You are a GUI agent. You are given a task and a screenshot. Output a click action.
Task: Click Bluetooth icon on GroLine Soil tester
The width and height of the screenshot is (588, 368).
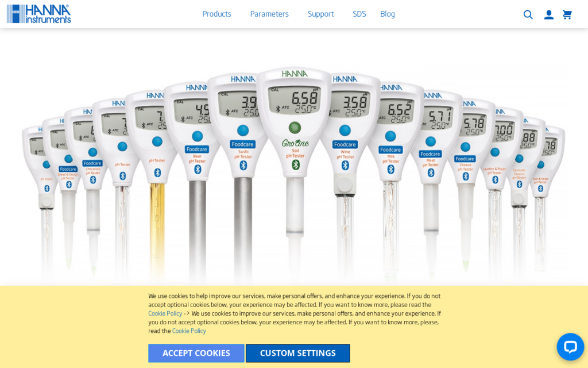tap(296, 165)
